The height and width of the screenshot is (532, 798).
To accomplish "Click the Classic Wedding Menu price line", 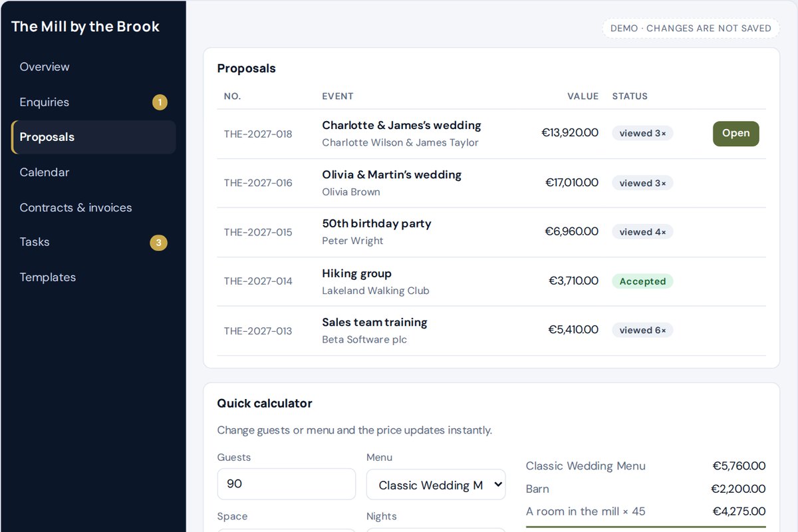I will [646, 466].
